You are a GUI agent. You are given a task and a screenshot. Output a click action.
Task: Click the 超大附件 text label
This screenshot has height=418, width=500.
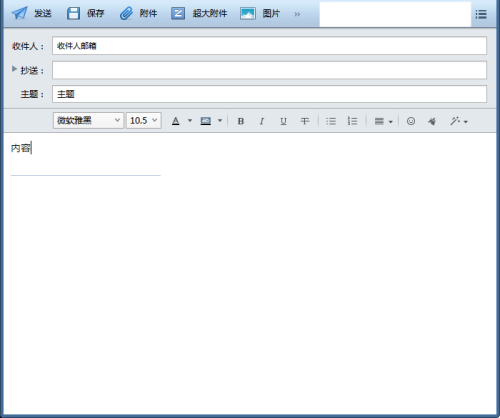pos(210,13)
